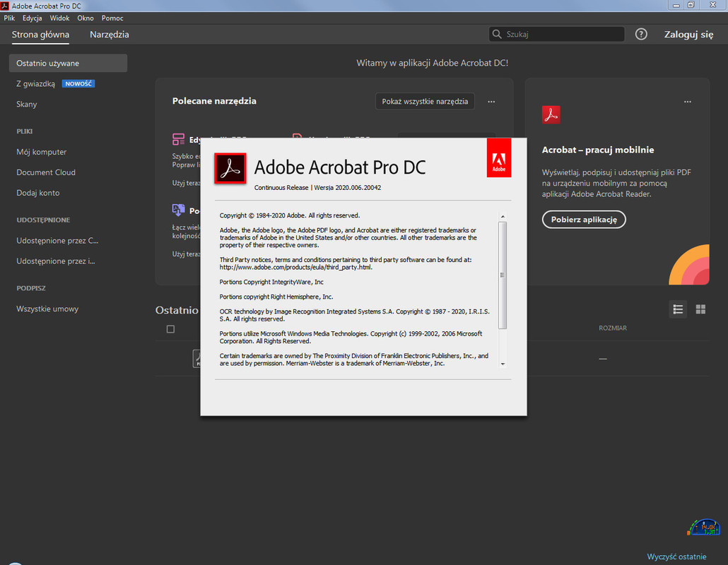Click the About dialog scrollbar thumb
The width and height of the screenshot is (728, 565).
point(503,275)
